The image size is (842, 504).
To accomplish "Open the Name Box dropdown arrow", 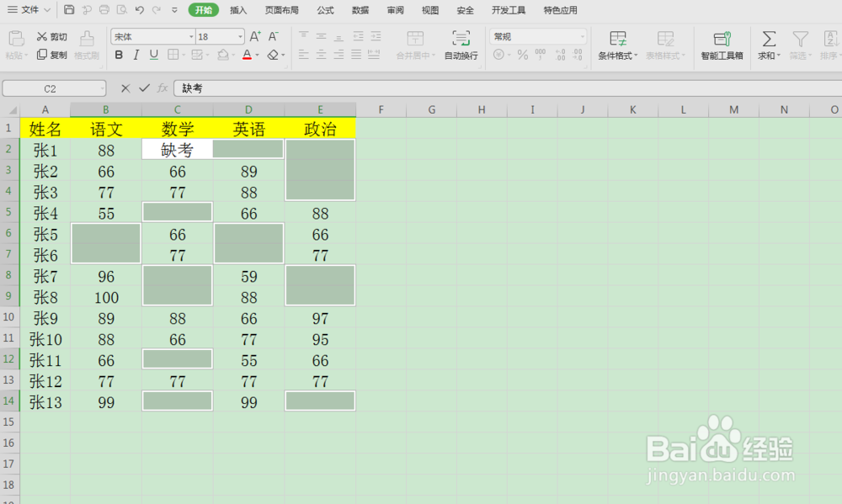I will (102, 88).
